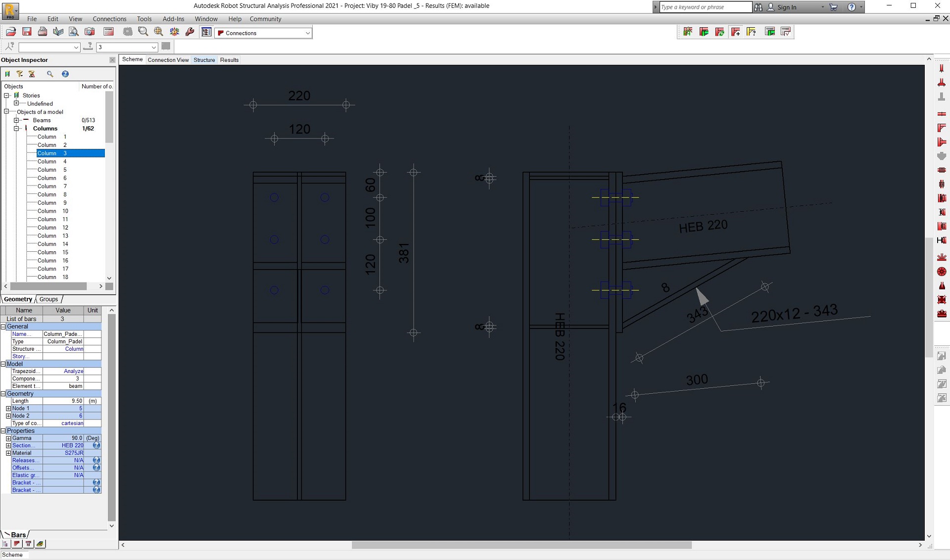The image size is (950, 560).
Task: Click the new project toolbar icon
Action: pos(11,32)
